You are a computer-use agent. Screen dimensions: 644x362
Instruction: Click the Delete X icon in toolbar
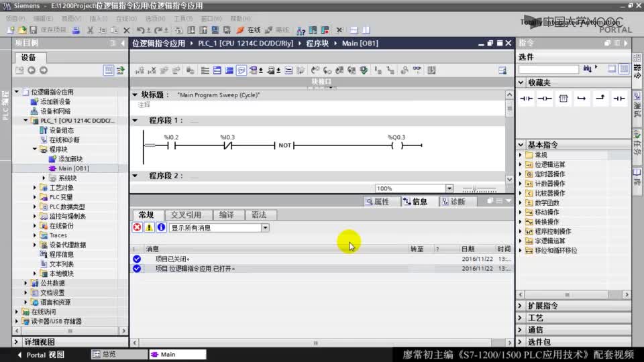coord(127,30)
